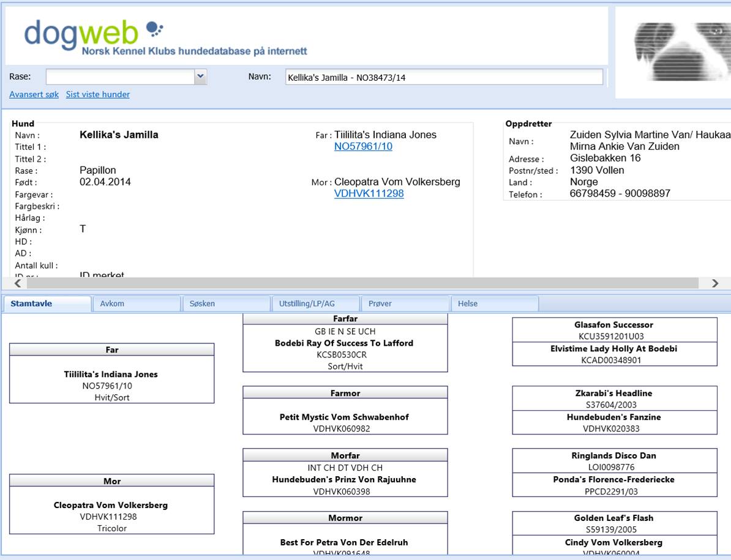Click the postal place 1390 Vollen
The image size is (731, 560).
[597, 170]
